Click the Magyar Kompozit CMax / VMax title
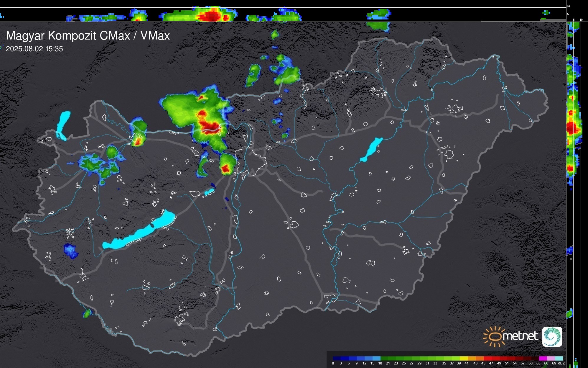This screenshot has height=368, width=588. point(88,36)
